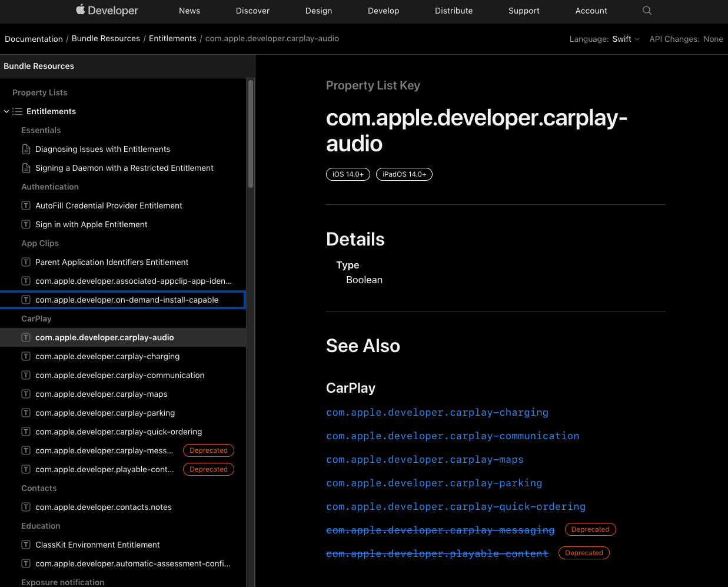Select com.apple.developer.carplay-maps in sidebar
The image size is (728, 587).
click(x=101, y=394)
